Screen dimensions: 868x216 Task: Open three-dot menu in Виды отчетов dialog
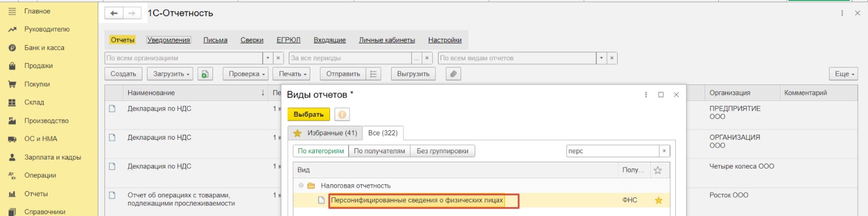[x=646, y=95]
